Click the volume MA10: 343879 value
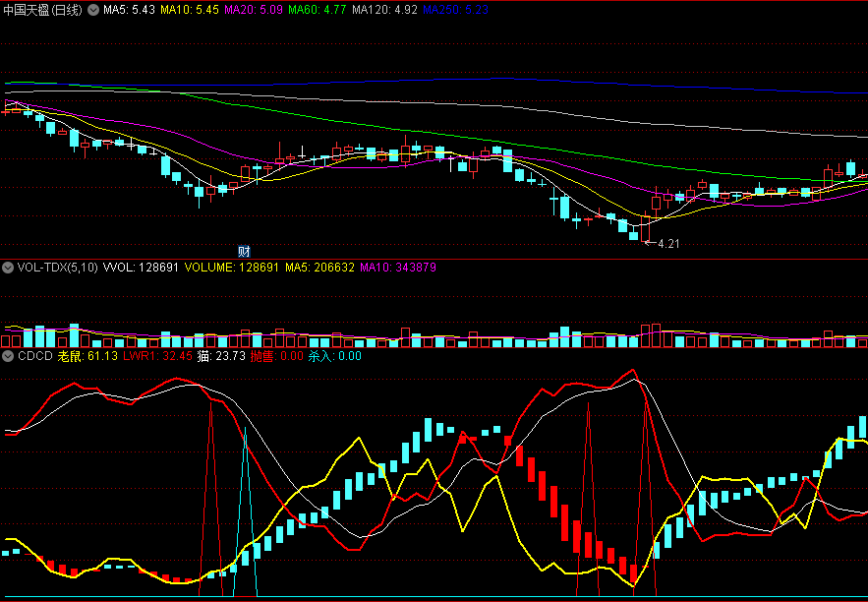This screenshot has height=602, width=868. [398, 268]
